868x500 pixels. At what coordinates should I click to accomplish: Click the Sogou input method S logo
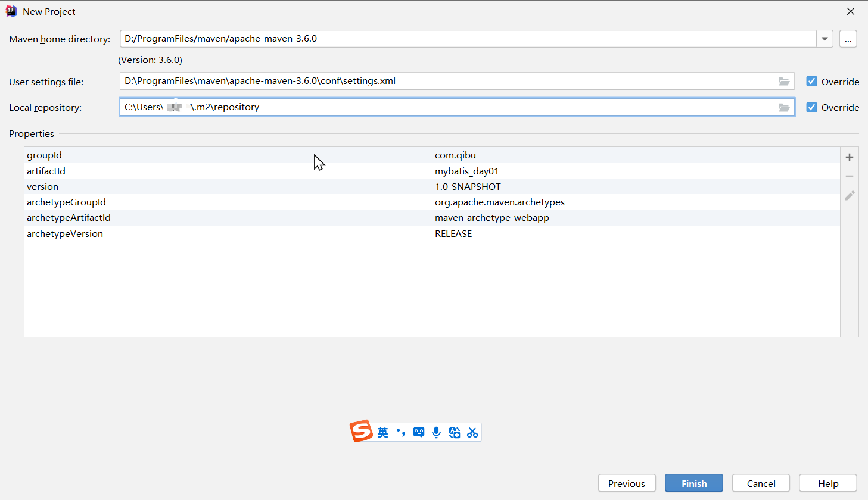361,431
